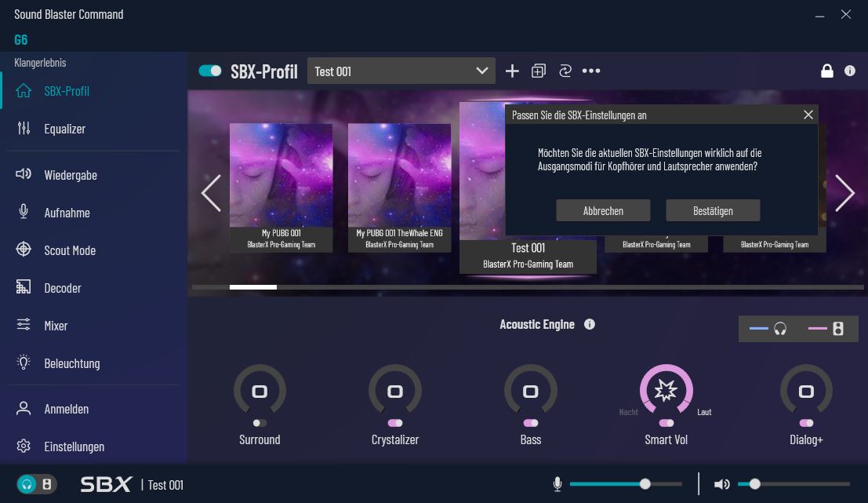Open the Equalizer section

[x=94, y=129]
